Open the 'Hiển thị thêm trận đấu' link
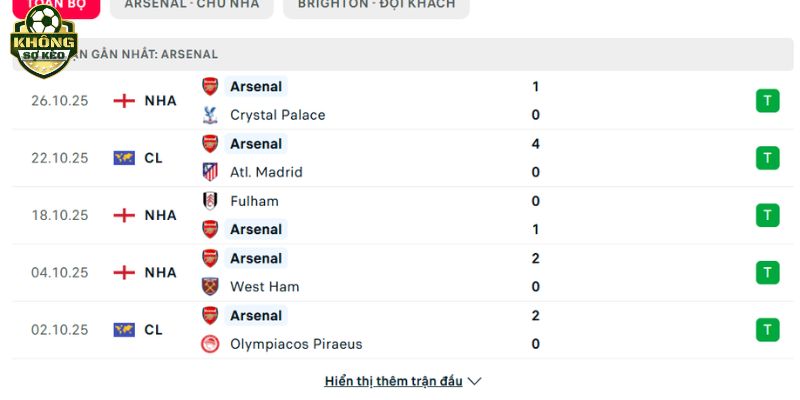Viewport: 800px width, 400px height. coord(393,381)
